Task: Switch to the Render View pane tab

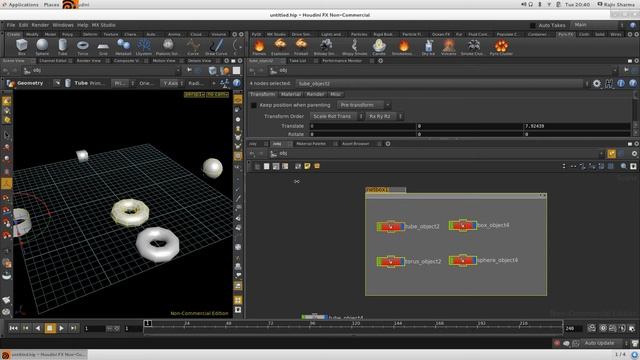Action: (89, 61)
